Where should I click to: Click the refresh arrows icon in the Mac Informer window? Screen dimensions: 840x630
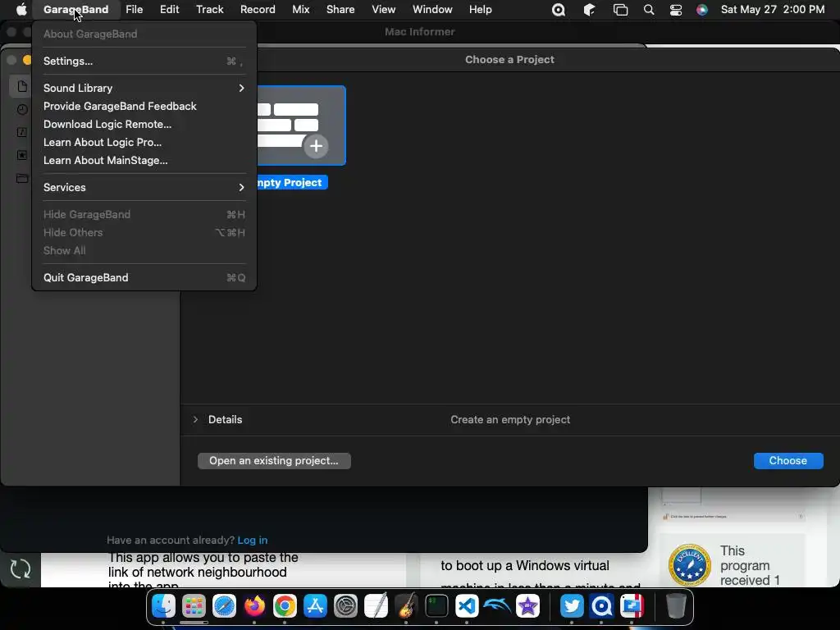point(21,569)
